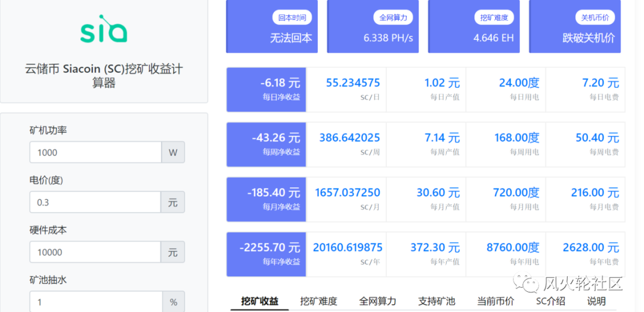Viewport: 644px width, 312px height.
Task: Click the -2255.70 元 yearly net profit cell
Action: 266,254
